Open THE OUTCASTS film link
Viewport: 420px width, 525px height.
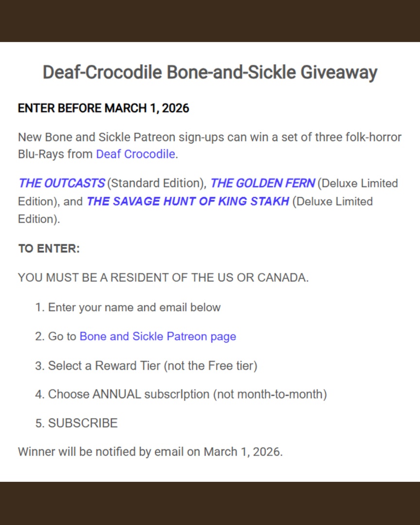click(61, 184)
